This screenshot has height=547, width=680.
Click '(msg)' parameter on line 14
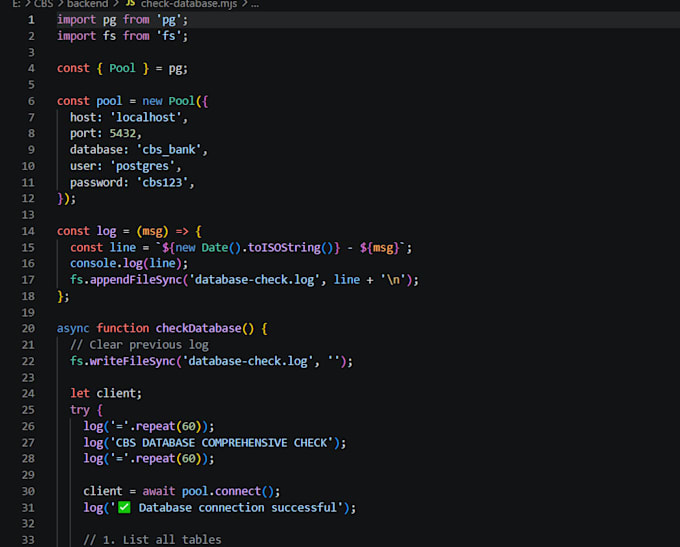(x=152, y=231)
